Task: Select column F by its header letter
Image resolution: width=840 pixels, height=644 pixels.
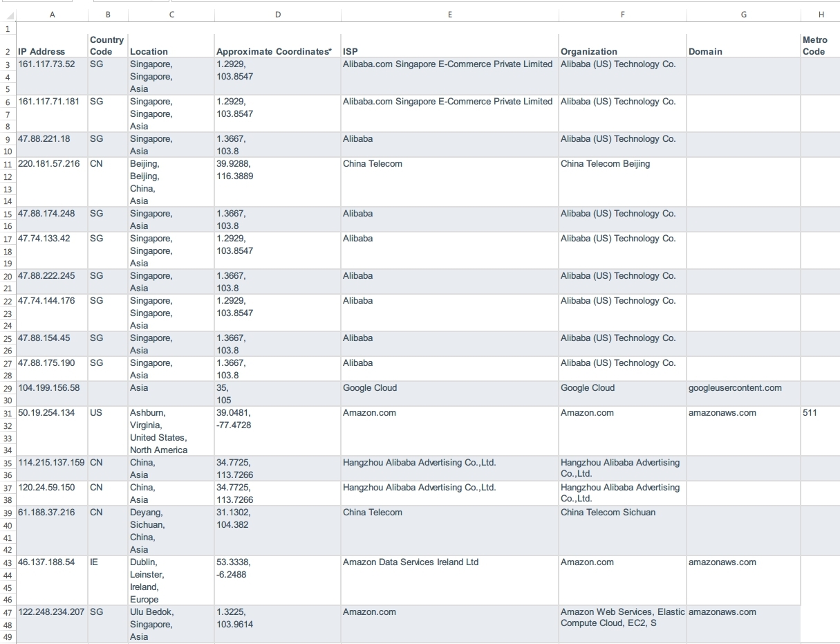Action: click(622, 15)
